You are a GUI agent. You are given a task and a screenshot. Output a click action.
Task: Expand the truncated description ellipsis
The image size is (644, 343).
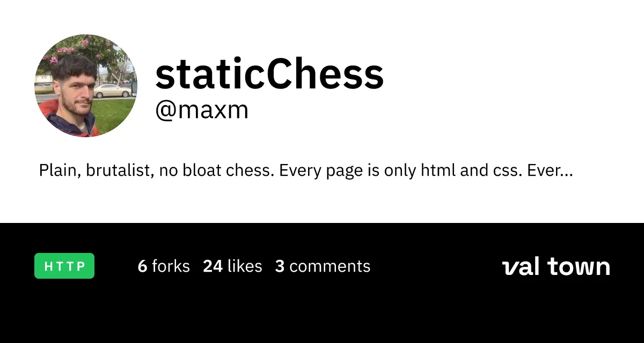566,173
